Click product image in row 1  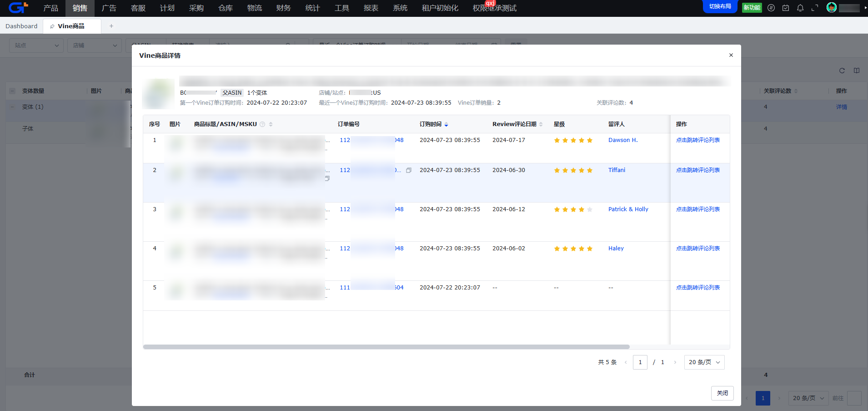[x=176, y=145]
